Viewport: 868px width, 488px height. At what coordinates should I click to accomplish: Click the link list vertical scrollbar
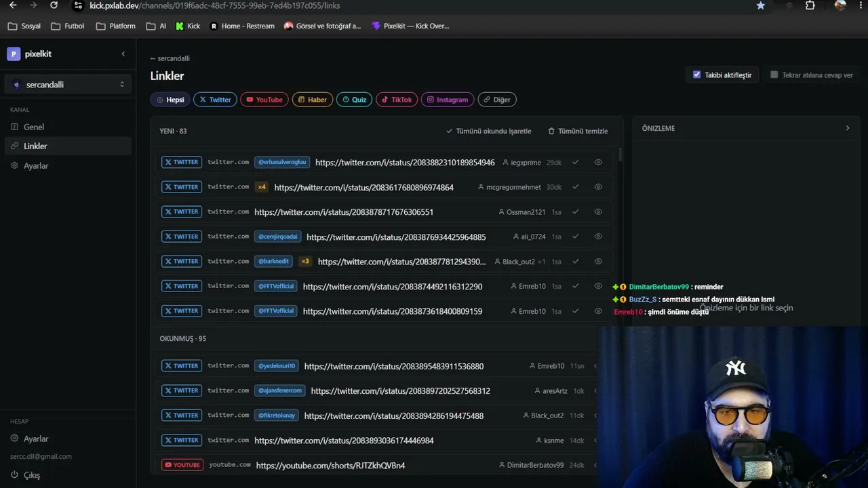620,155
